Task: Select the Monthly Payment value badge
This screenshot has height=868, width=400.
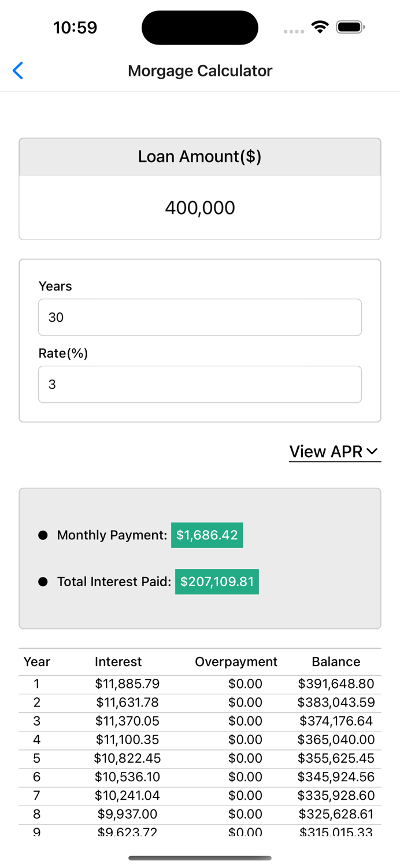Action: (x=207, y=535)
